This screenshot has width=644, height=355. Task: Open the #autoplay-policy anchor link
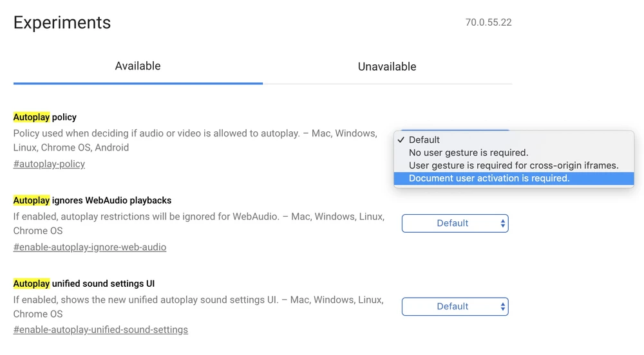pos(49,164)
